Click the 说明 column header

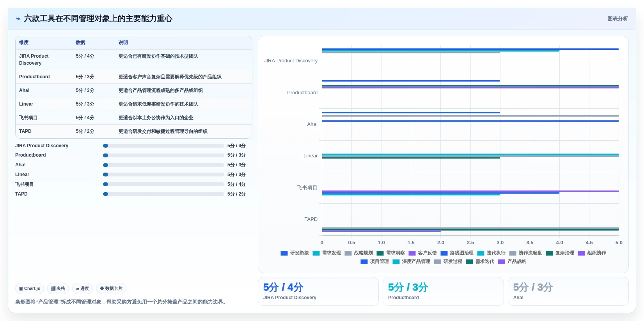point(123,42)
